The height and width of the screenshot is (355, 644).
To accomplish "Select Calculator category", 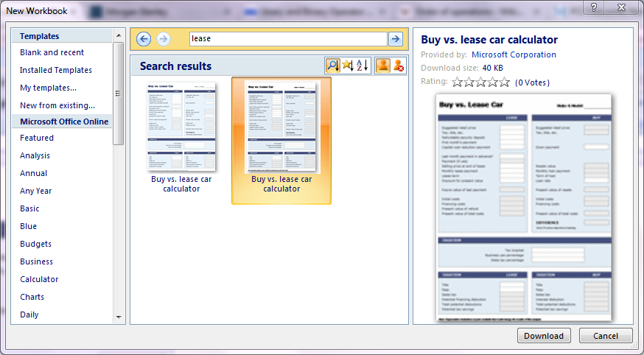I will [40, 279].
